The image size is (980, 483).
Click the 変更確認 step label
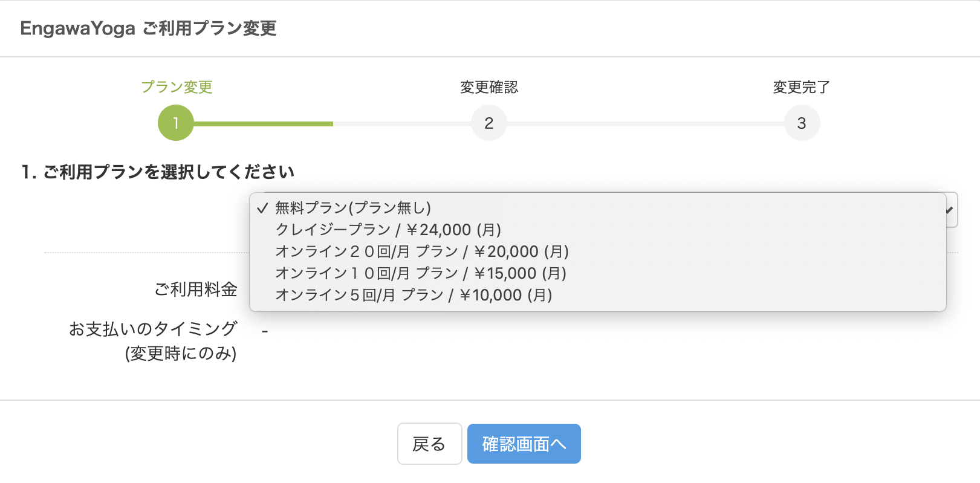click(x=489, y=87)
